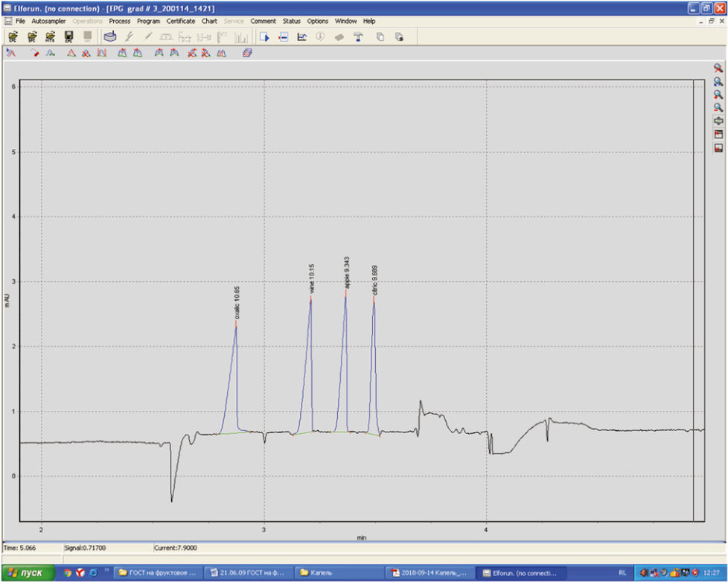728x582 pixels.
Task: Click the top magnifier zoom icon at right
Action: [x=718, y=68]
